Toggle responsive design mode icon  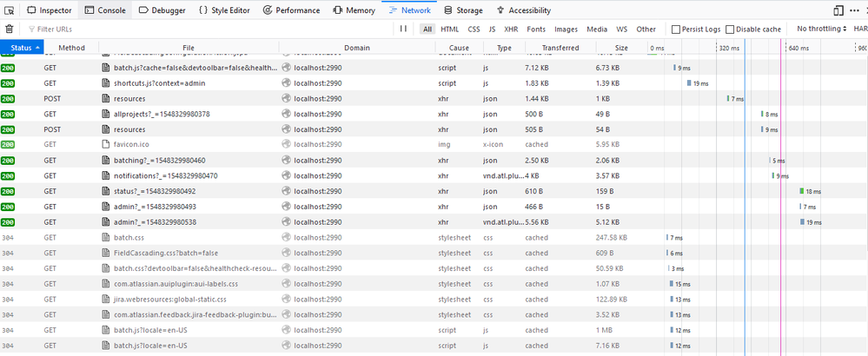point(838,10)
